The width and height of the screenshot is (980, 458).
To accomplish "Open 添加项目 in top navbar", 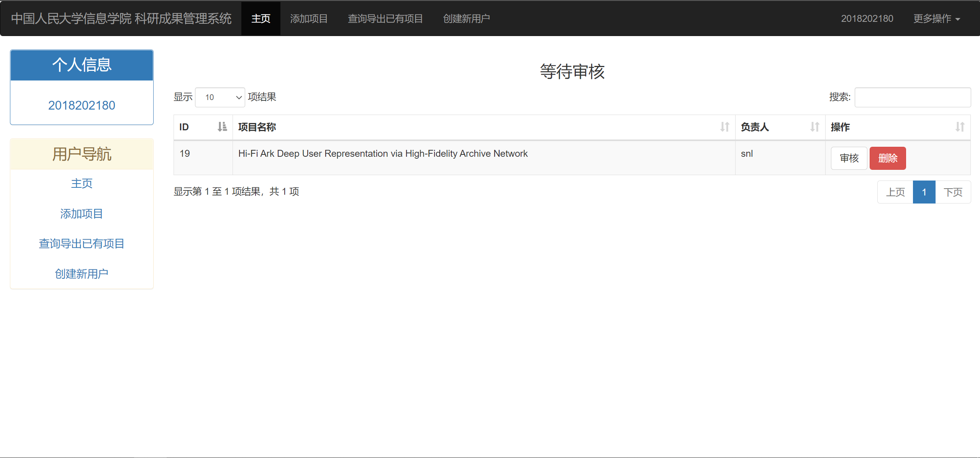I will pos(309,19).
